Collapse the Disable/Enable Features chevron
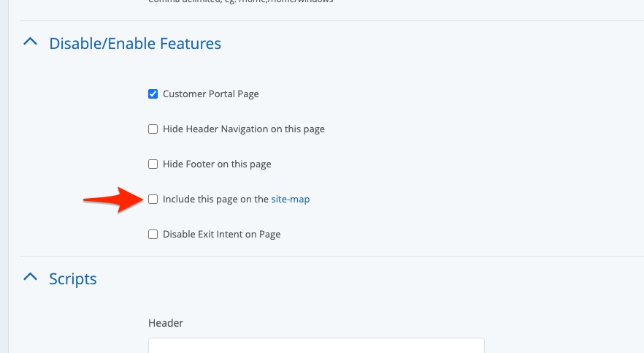This screenshot has width=644, height=353. click(x=30, y=43)
